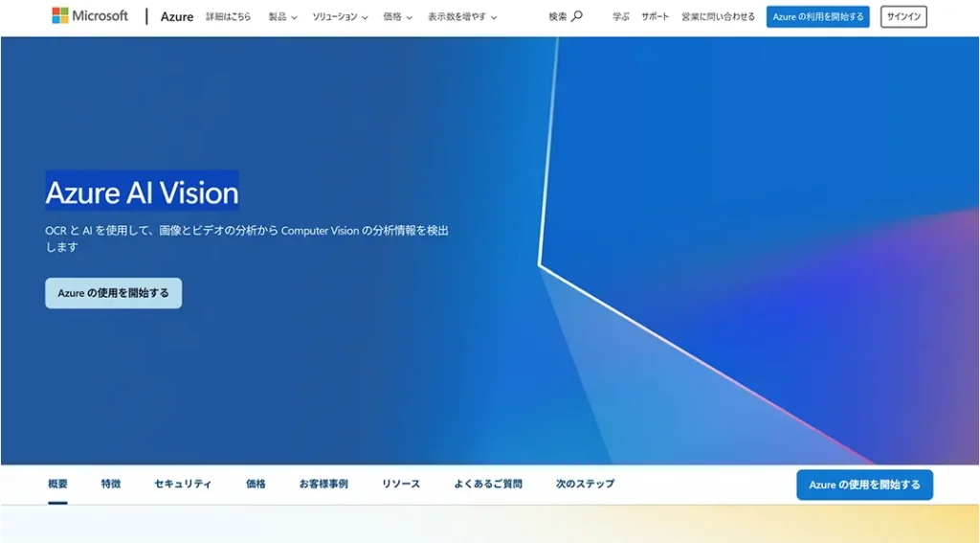Screen dimensions: 980x543
Task: Select the 価格 tab in section navigation
Action: point(256,484)
